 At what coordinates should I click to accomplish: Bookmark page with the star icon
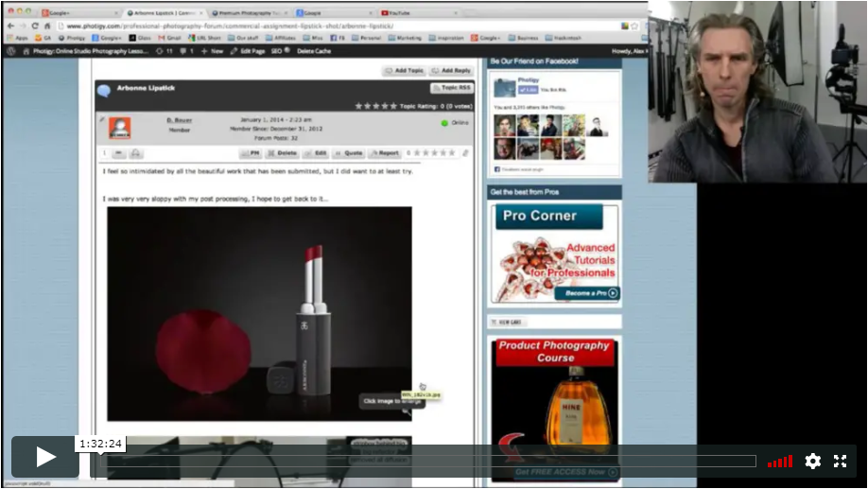pyautogui.click(x=634, y=26)
